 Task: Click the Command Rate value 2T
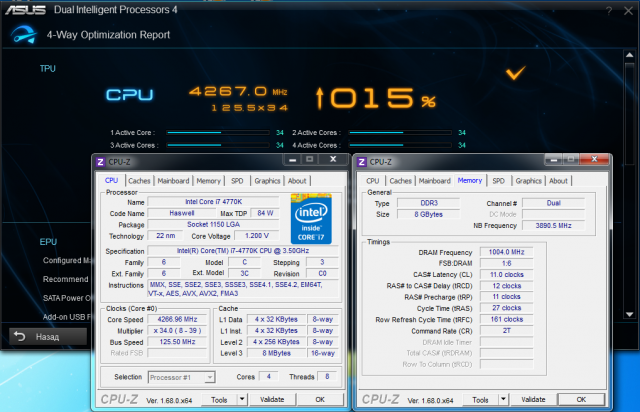[507, 331]
